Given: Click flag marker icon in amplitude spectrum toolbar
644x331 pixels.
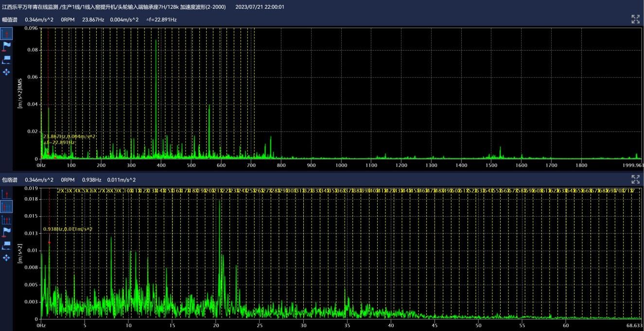Looking at the screenshot, I should coord(6,46).
